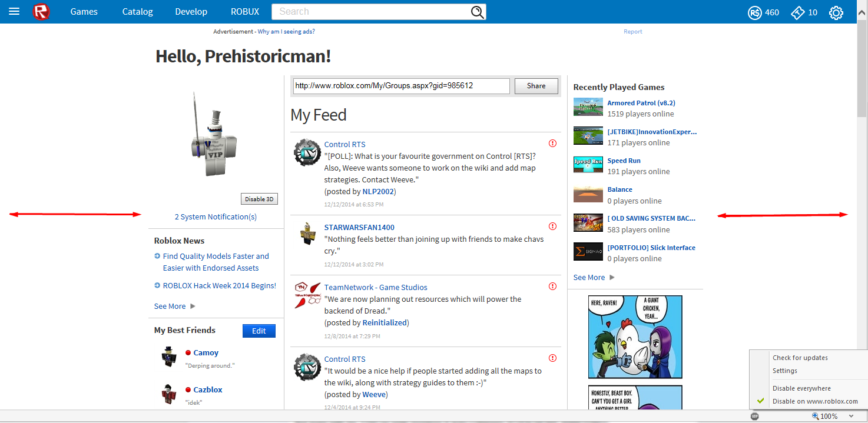Open 2 System Notification(s) link
This screenshot has width=868, height=423.
[x=216, y=217]
